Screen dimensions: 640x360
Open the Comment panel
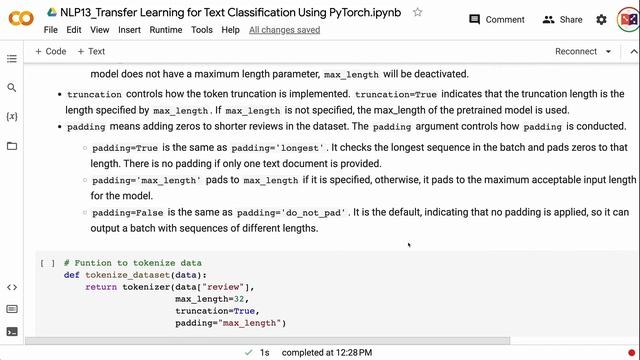click(497, 19)
